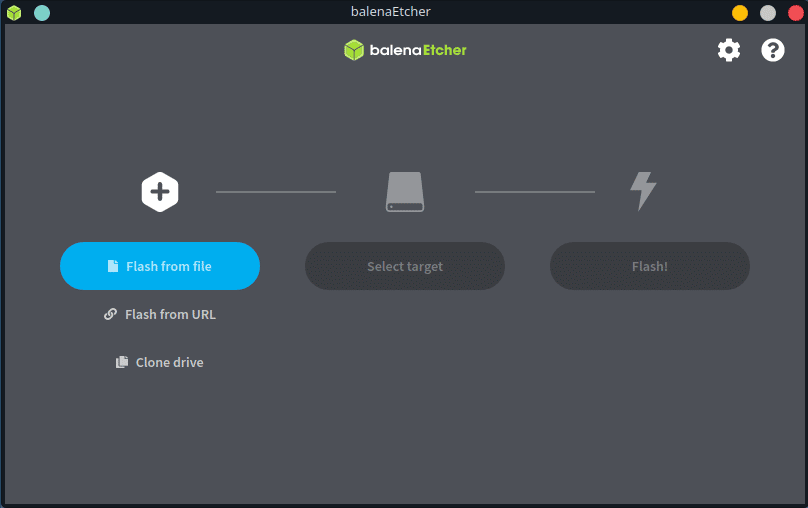Click the green cube balenaEtcher logo in header

(354, 50)
